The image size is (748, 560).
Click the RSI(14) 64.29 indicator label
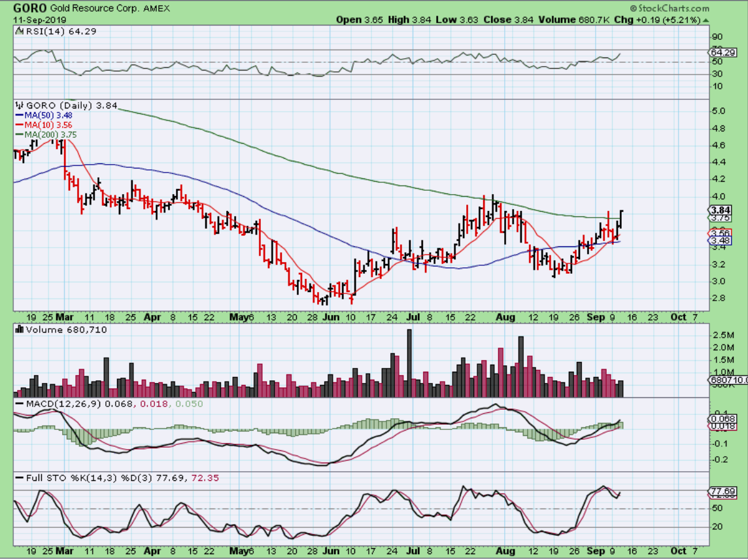pos(61,31)
